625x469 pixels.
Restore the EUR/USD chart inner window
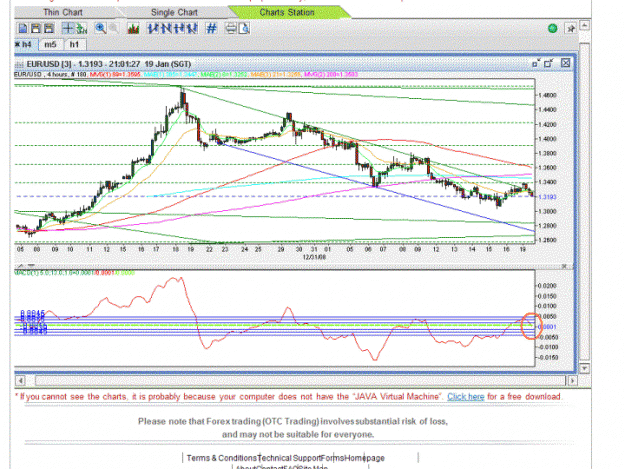pos(549,63)
